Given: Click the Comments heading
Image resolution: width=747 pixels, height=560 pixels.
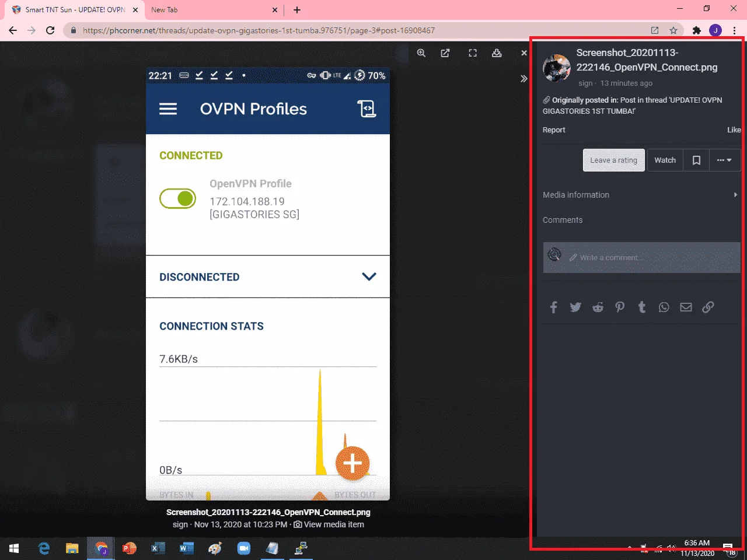Looking at the screenshot, I should 563,220.
